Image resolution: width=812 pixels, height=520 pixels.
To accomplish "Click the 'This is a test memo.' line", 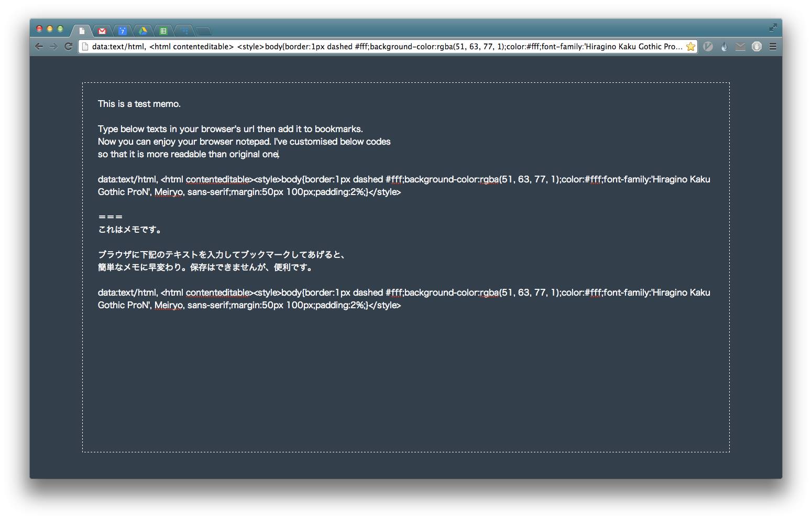I will [x=139, y=104].
